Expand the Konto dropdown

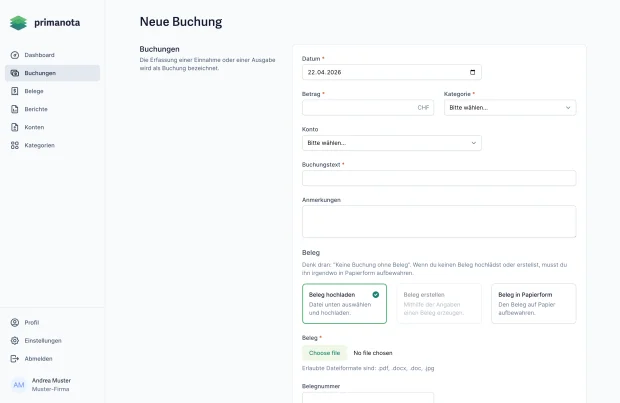(391, 143)
